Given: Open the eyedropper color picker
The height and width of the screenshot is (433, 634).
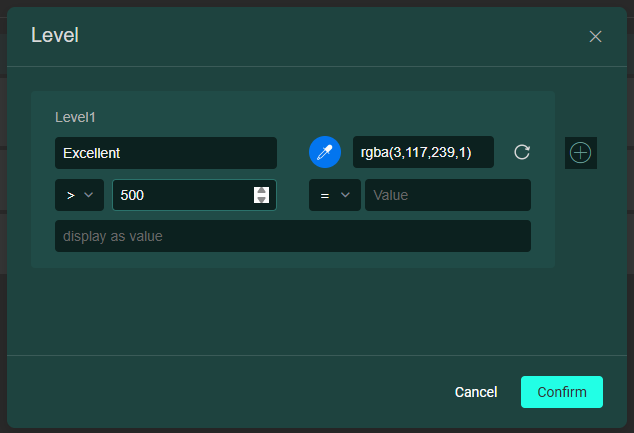Looking at the screenshot, I should (325, 152).
